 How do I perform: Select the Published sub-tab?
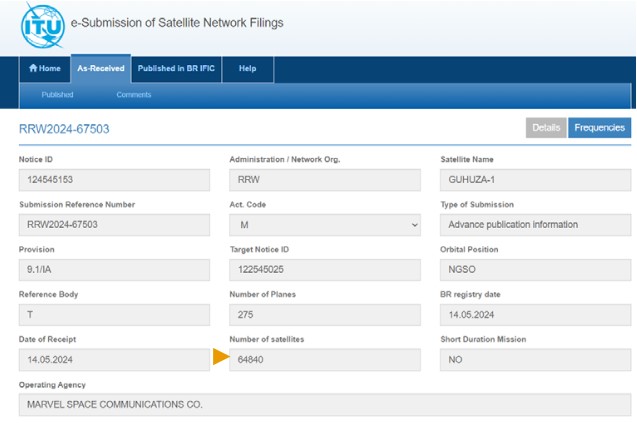(x=57, y=95)
